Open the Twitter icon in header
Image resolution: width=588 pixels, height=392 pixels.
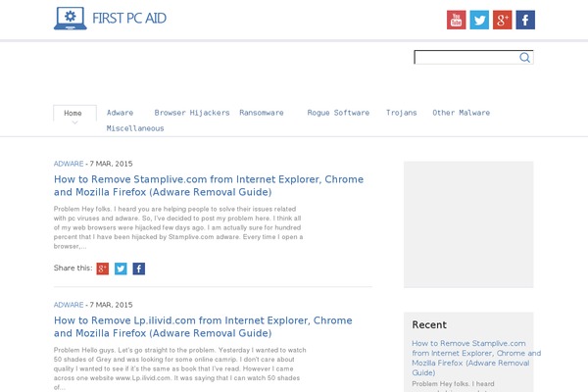coord(479,20)
